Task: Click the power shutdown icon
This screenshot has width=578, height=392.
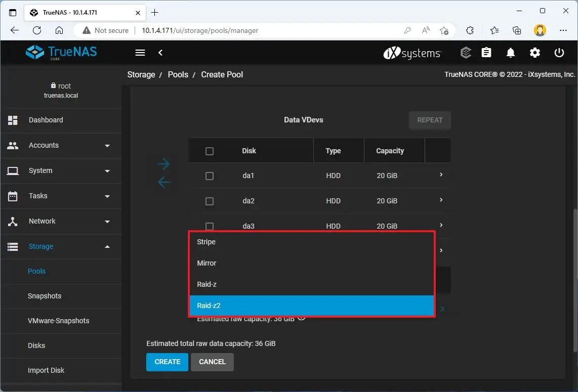Action: coord(559,52)
